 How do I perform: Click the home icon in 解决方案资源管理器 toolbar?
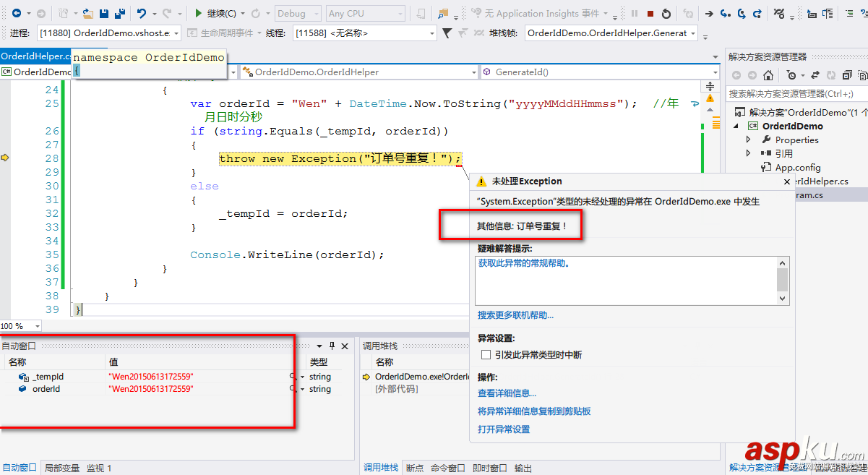pos(768,74)
